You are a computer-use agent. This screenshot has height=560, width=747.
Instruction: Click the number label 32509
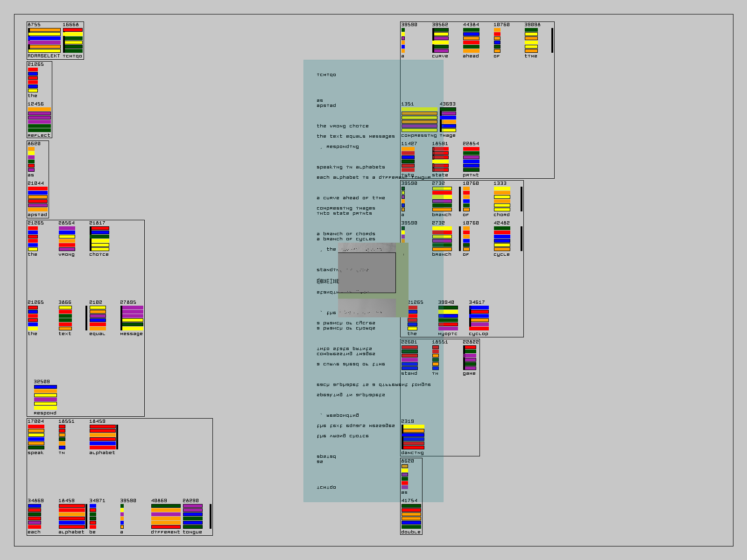(42, 382)
